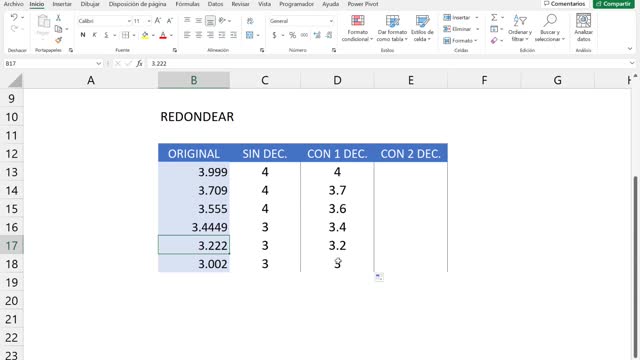Screen dimensions: 640x360
Task: Click the Formato cells button
Action: click(460, 40)
